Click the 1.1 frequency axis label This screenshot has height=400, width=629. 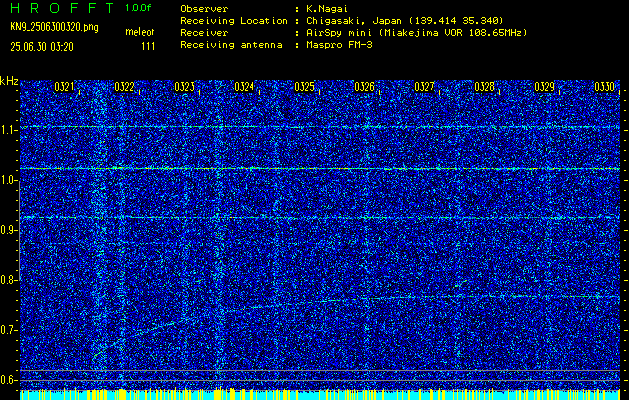8,130
